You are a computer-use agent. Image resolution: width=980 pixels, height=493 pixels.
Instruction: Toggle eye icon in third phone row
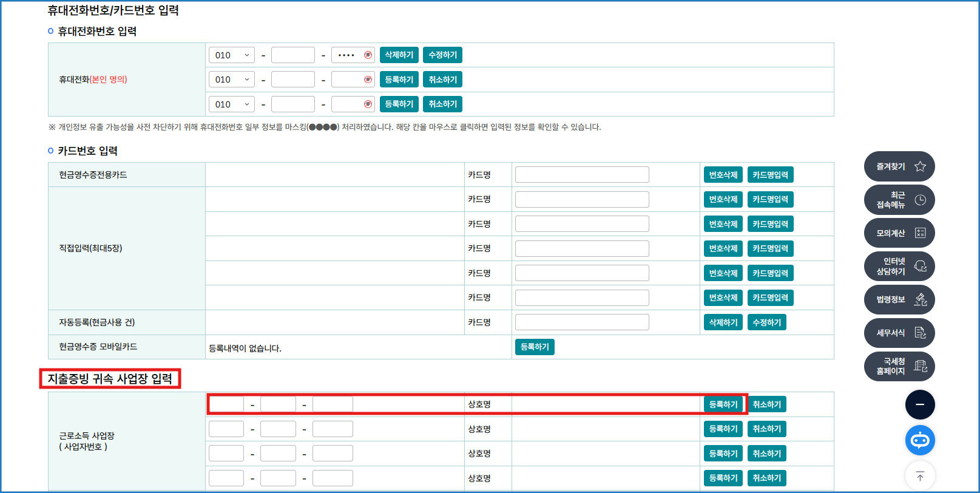point(368,104)
